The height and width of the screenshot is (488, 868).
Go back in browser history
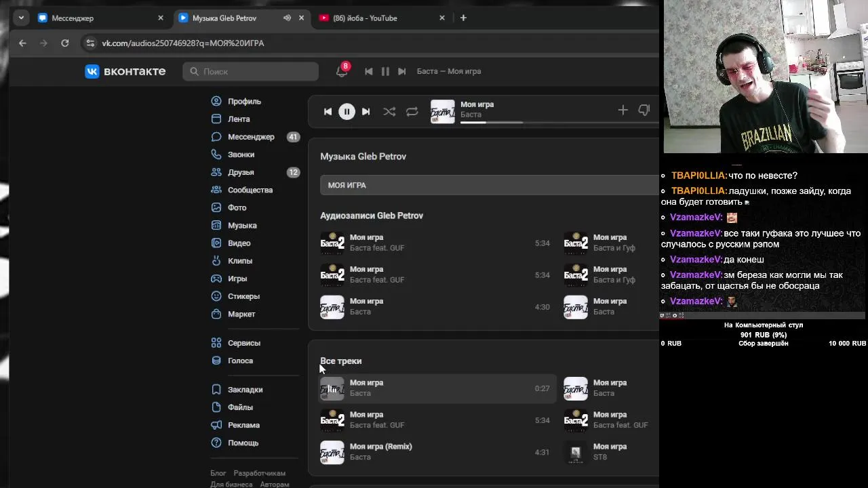(22, 43)
